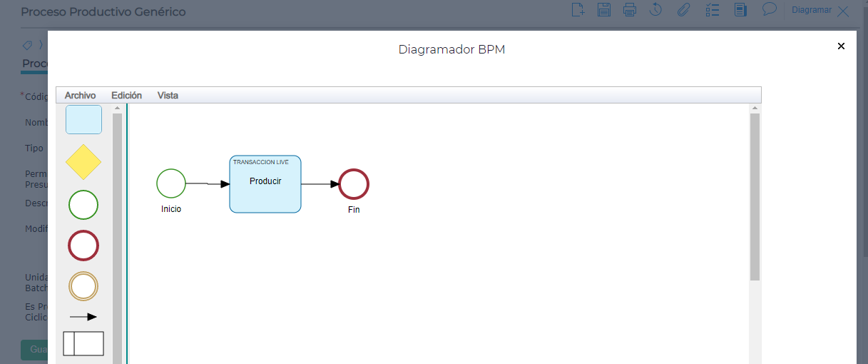
Task: Open the Edición menu
Action: (x=126, y=95)
